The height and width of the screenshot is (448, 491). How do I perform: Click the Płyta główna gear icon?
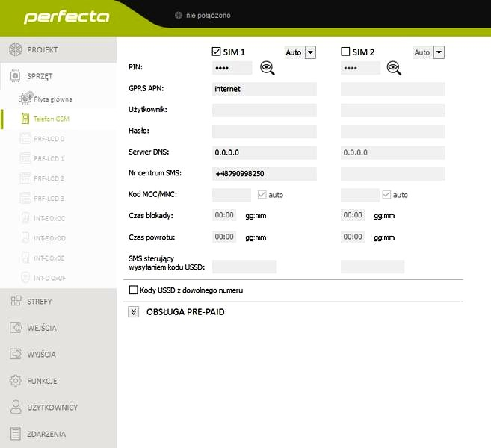click(x=25, y=99)
